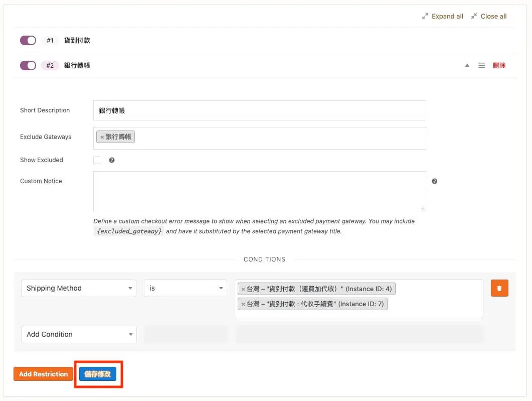Remove the Instance ID: 7 shipping tag

click(243, 304)
